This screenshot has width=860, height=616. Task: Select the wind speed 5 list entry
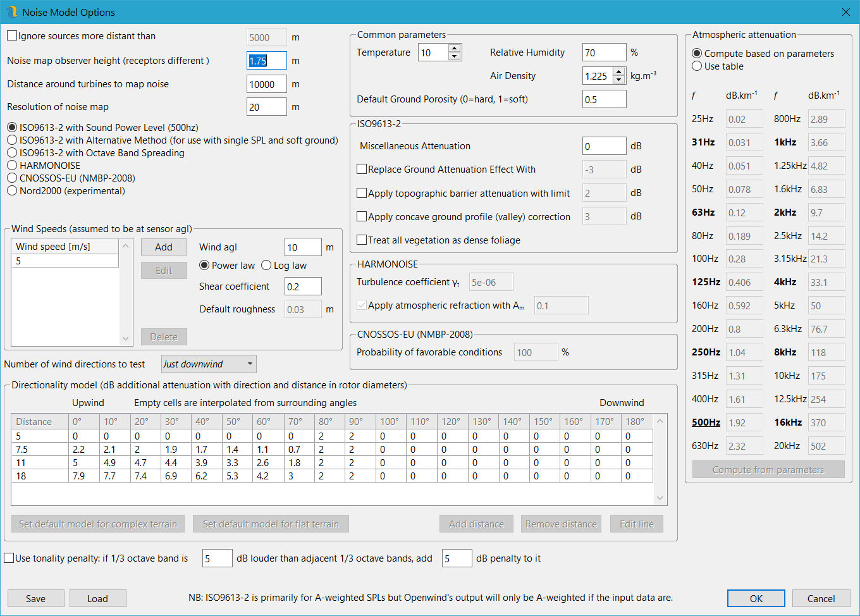pyautogui.click(x=64, y=261)
